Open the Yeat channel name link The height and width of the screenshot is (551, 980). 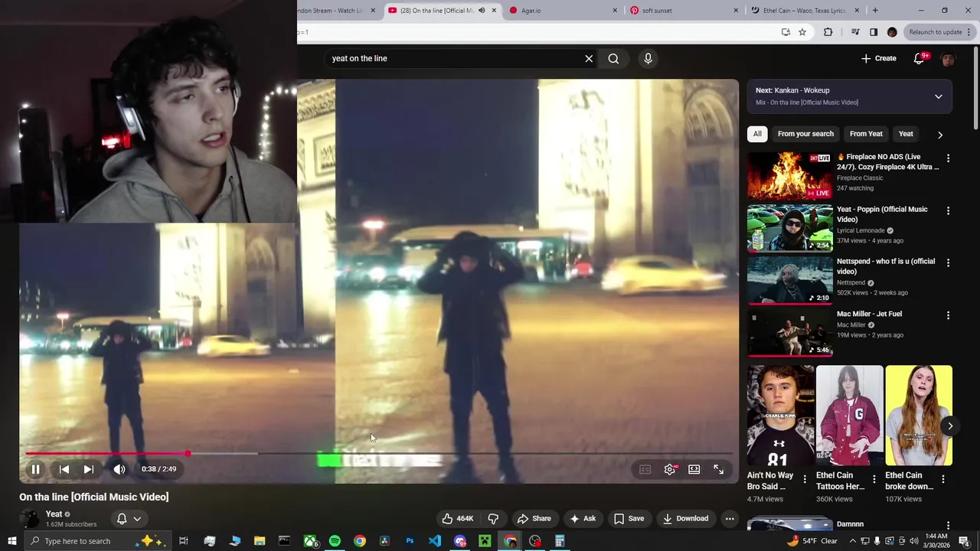tap(54, 514)
